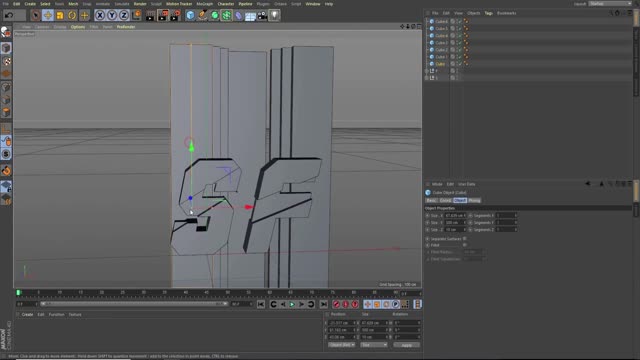Switch to the Basic tab
This screenshot has width=640, height=360.
point(431,200)
